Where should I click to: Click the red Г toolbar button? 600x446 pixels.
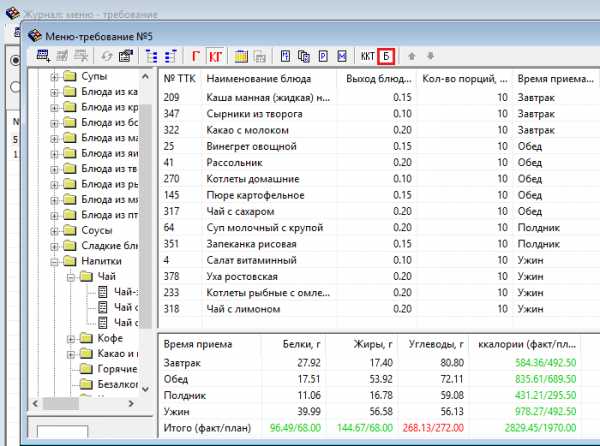pyautogui.click(x=197, y=54)
